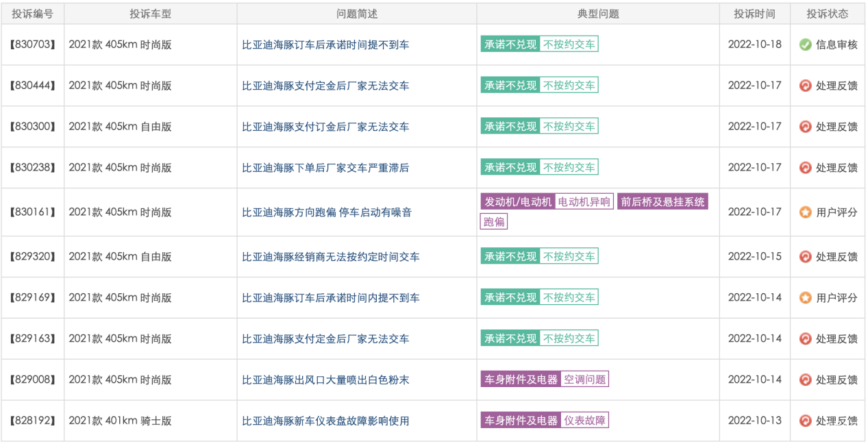Click complaint number 【829163】 cell

point(33,339)
